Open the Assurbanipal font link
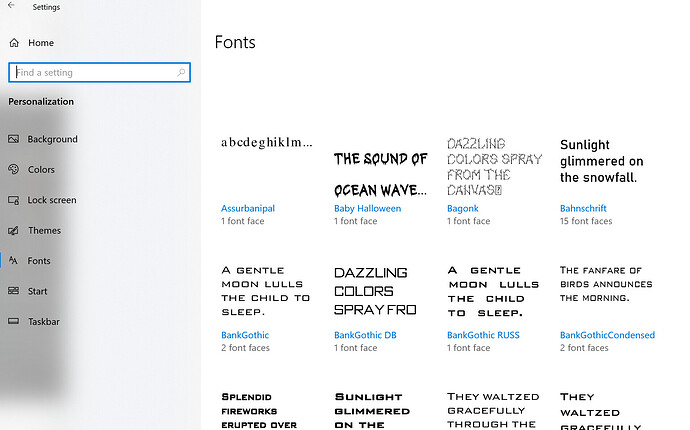The height and width of the screenshot is (430, 690). click(x=248, y=209)
